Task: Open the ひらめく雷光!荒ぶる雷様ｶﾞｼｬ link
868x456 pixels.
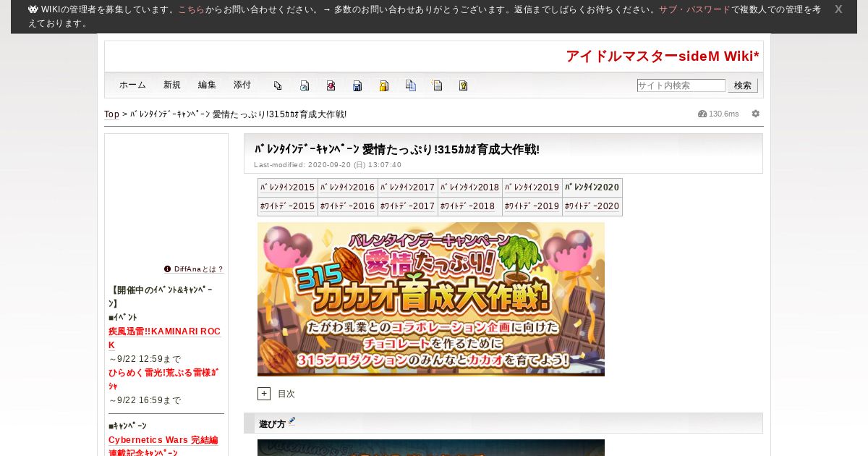Action: coord(163,379)
